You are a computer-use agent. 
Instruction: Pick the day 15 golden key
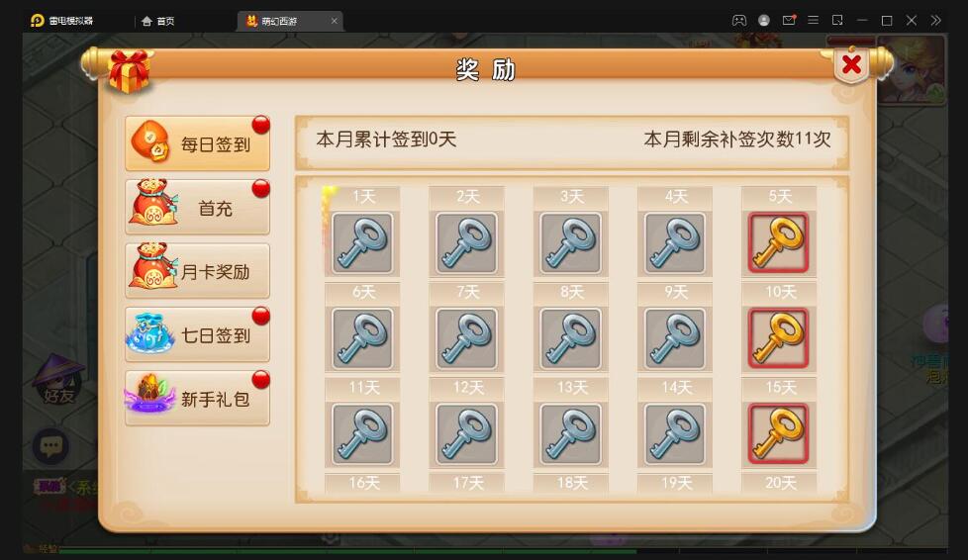[779, 434]
